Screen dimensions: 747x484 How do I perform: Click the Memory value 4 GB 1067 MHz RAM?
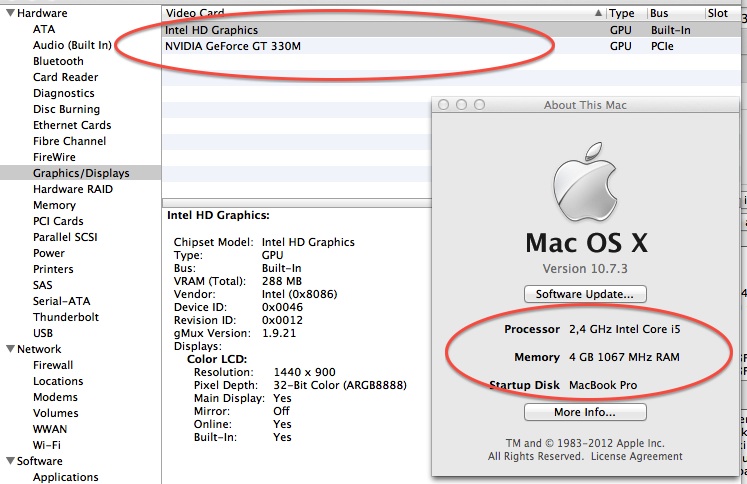[x=624, y=357]
